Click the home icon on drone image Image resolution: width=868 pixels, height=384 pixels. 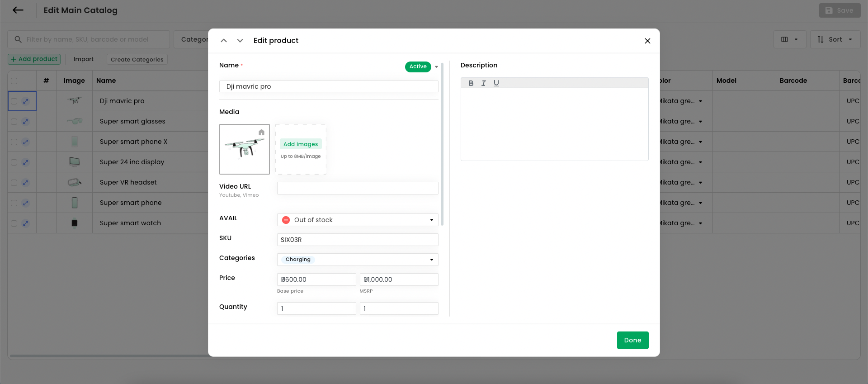261,133
